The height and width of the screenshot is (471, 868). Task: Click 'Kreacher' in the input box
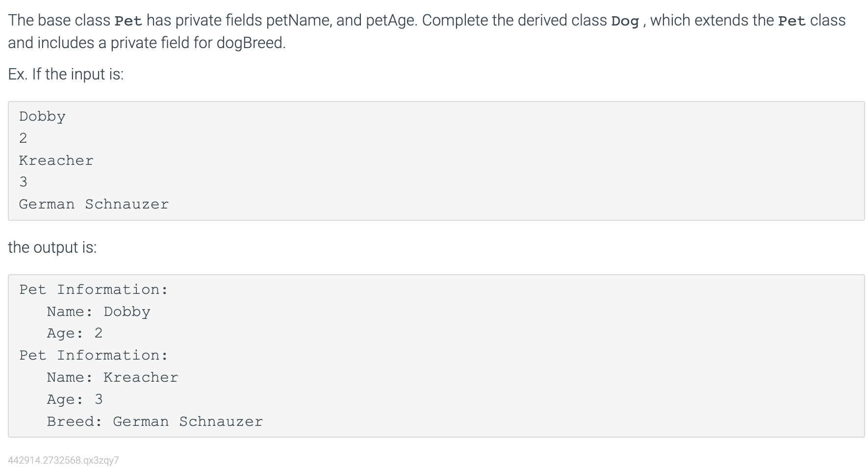(x=56, y=160)
